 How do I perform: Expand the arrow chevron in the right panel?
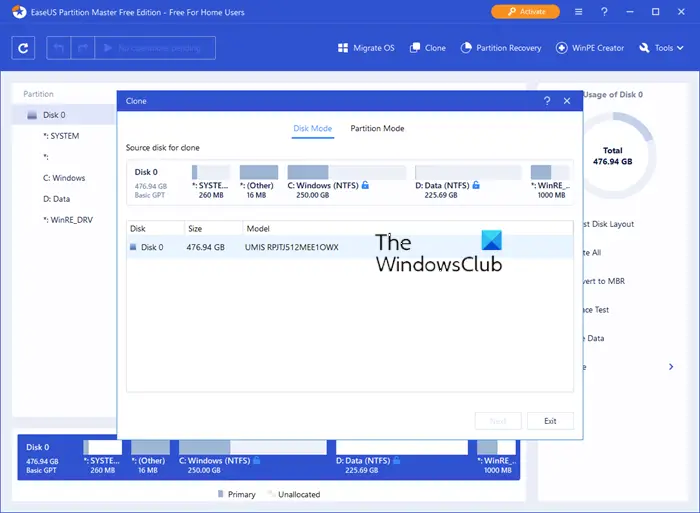point(671,367)
